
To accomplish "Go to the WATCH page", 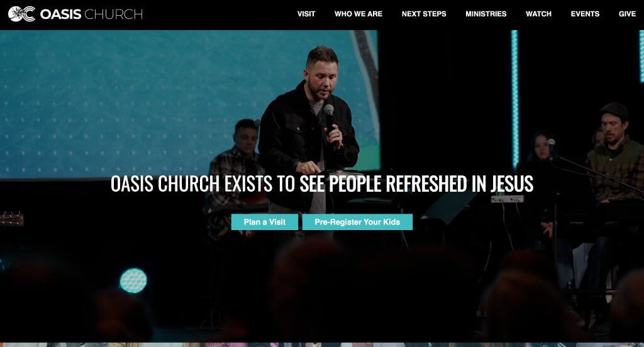I will 538,14.
